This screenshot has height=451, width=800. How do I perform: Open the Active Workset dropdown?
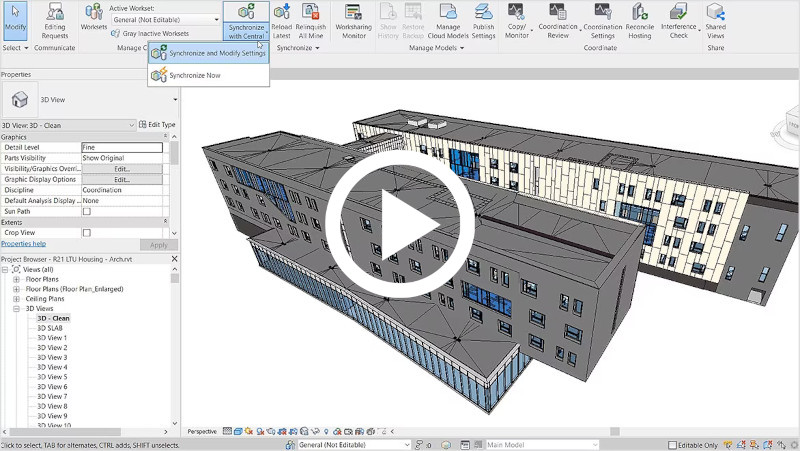pos(166,19)
